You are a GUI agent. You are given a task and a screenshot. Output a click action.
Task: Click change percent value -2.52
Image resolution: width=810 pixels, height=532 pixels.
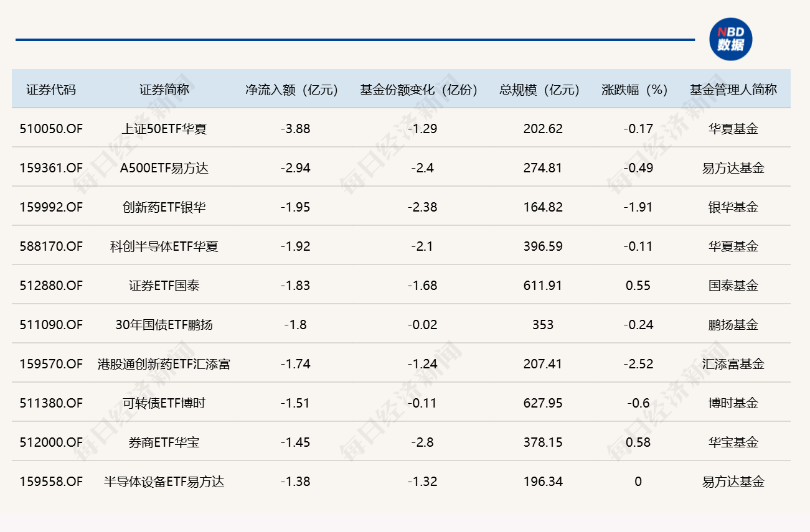click(x=638, y=364)
